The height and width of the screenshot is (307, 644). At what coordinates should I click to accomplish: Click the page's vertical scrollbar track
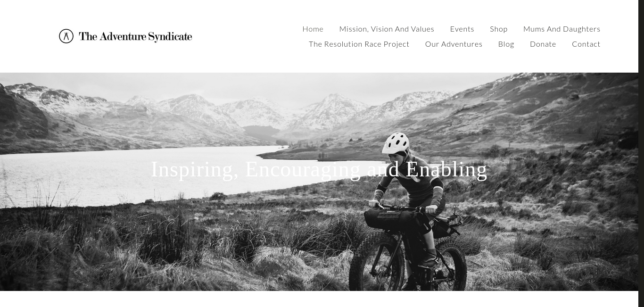point(641,153)
